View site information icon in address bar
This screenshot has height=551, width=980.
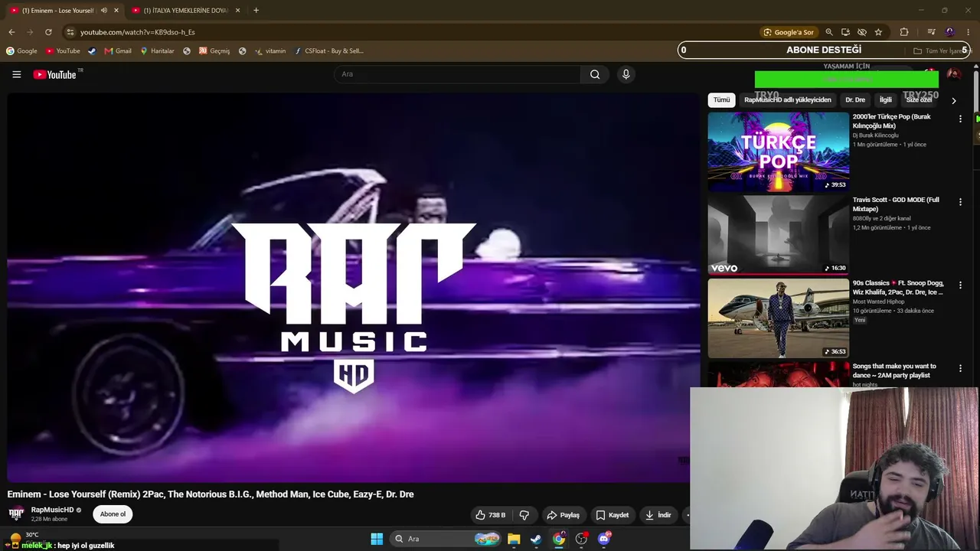coord(70,32)
